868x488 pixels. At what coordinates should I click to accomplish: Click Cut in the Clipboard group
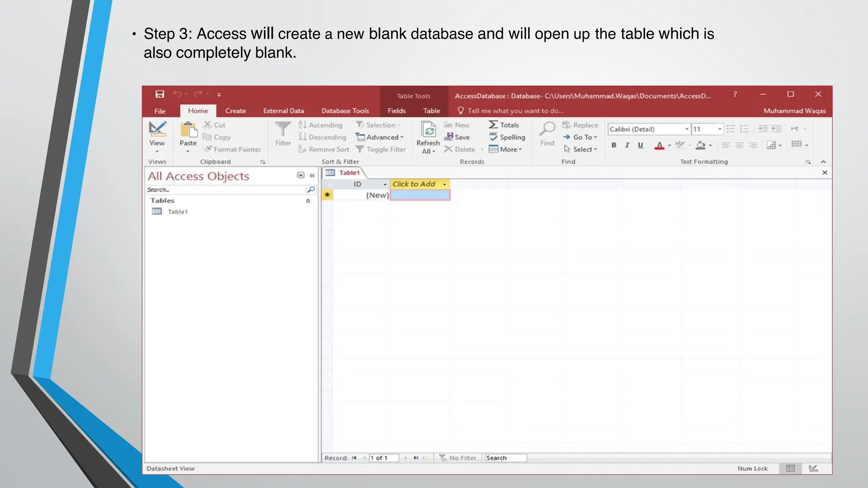(214, 125)
